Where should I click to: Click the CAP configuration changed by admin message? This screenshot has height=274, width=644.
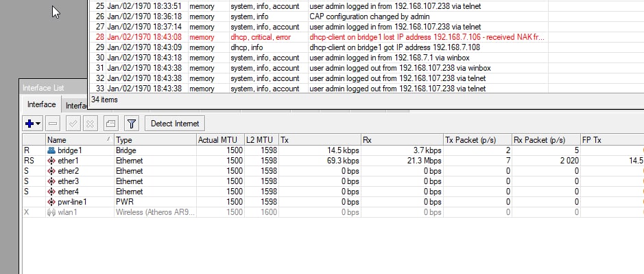tap(369, 16)
